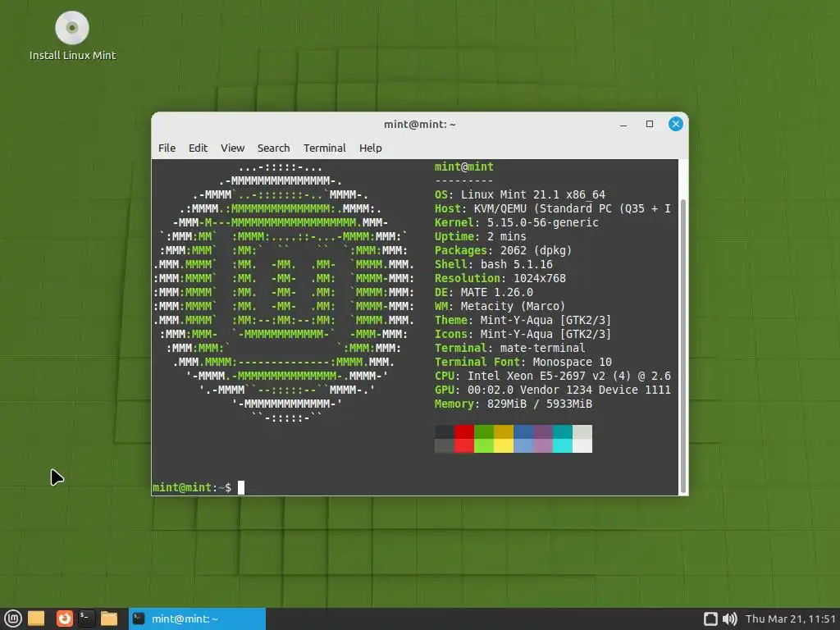Click the 'WM: Metacity (Marco)' line
The width and height of the screenshot is (840, 630).
(500, 306)
